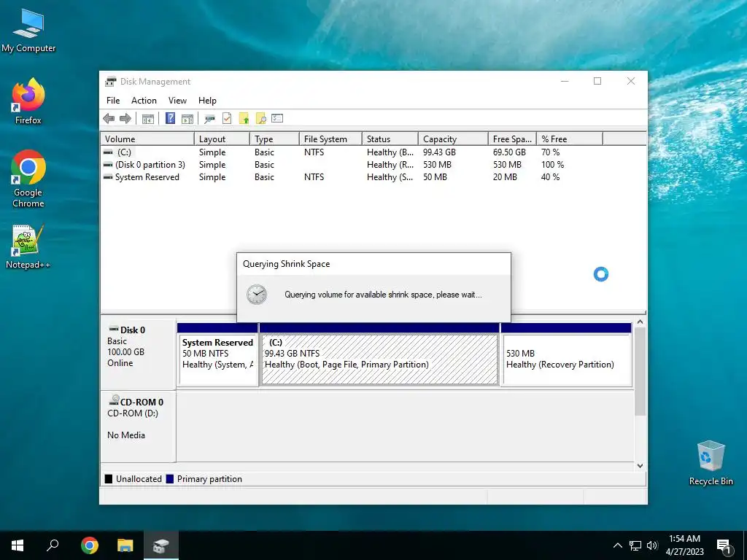
Task: Click the blue Primary partition legend swatch
Action: click(x=169, y=479)
